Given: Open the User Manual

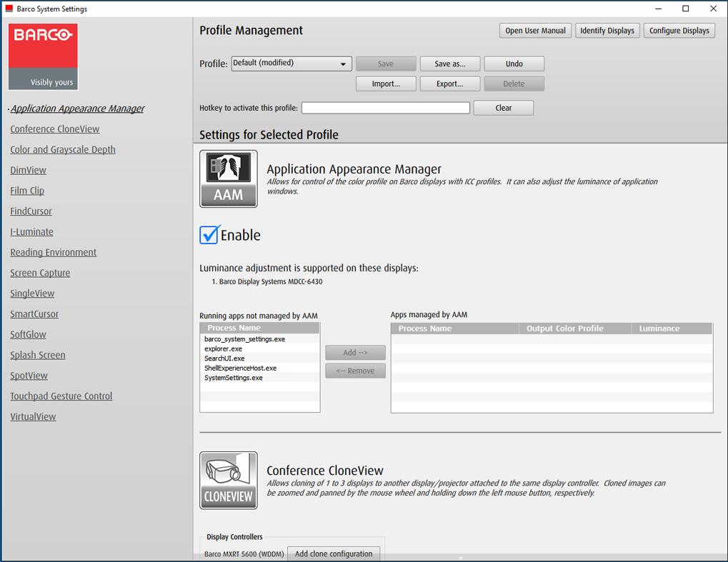Looking at the screenshot, I should coord(535,31).
